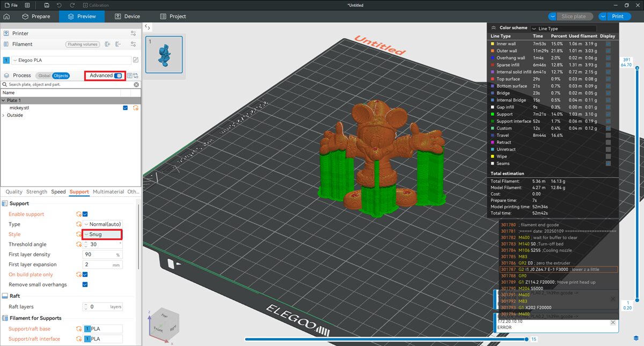Expand the Outside tree item
Screen dimensions: 644x346
point(3,115)
